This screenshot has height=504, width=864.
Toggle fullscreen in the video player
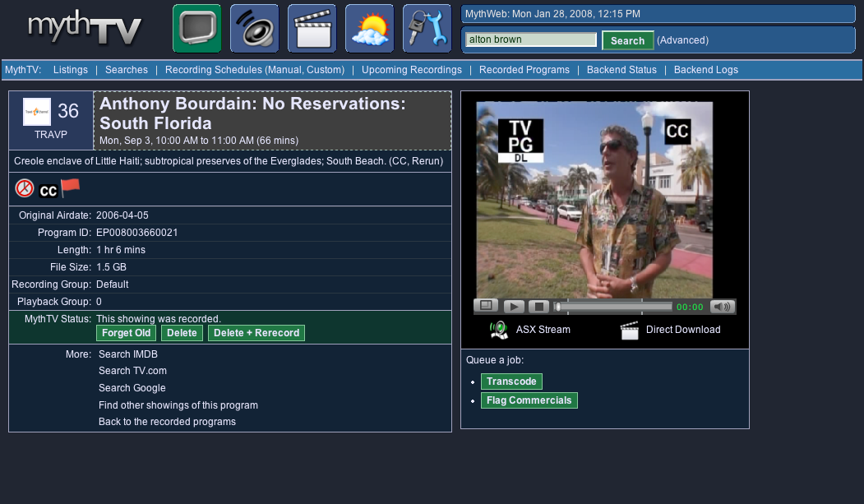pyautogui.click(x=486, y=306)
